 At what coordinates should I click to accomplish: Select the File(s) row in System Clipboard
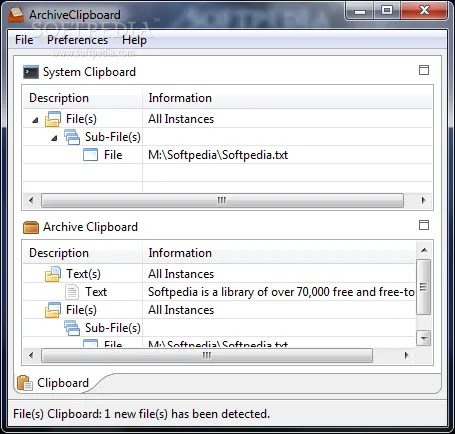[227, 119]
